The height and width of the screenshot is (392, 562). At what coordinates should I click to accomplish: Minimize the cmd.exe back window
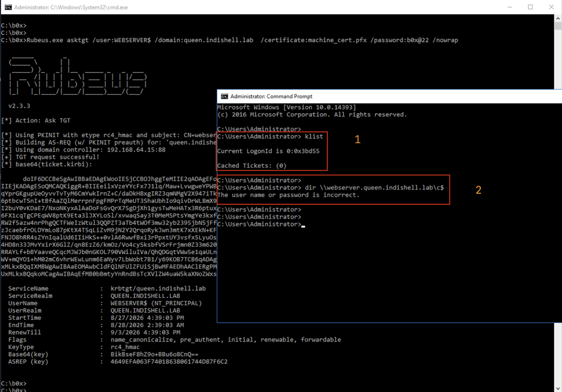click(509, 7)
